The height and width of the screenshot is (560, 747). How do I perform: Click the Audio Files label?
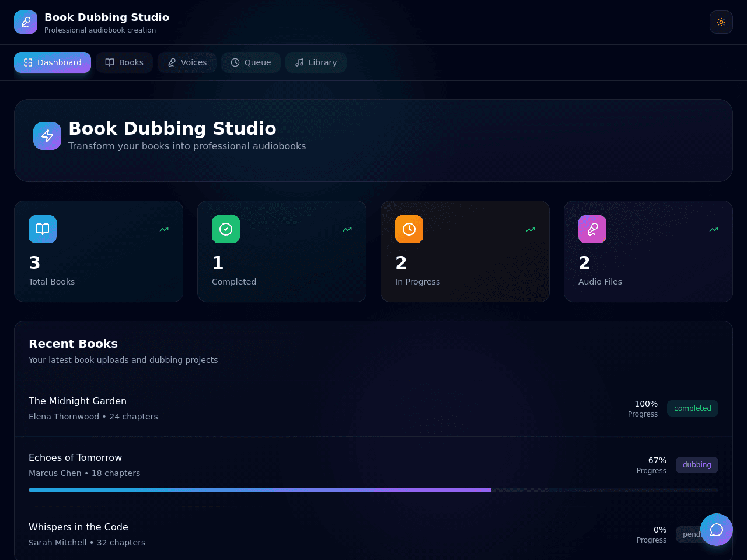600,282
